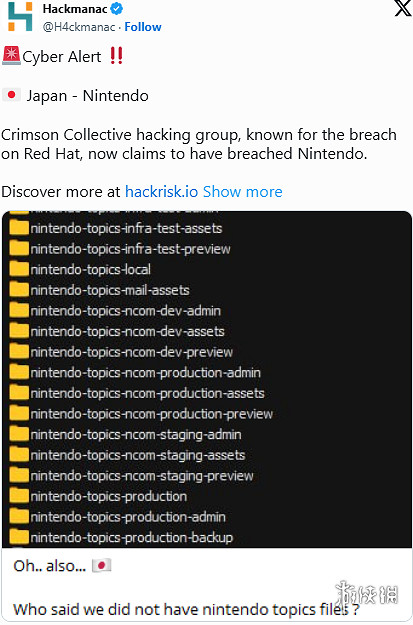Select the nintendo-topics-infra-test-preview folder
413x625 pixels.
(120, 249)
